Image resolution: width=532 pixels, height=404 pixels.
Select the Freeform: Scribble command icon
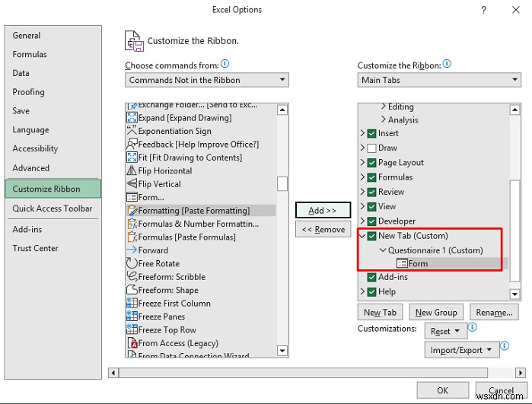coord(132,276)
